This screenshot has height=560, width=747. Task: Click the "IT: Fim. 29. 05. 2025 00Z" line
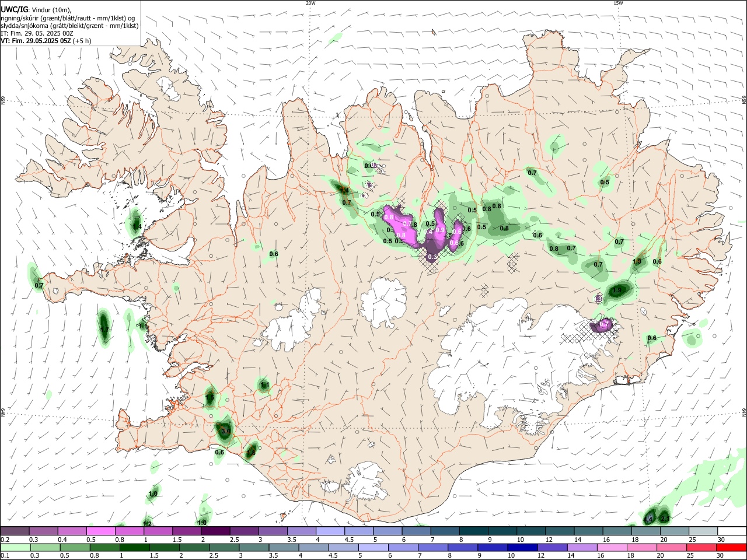click(37, 33)
